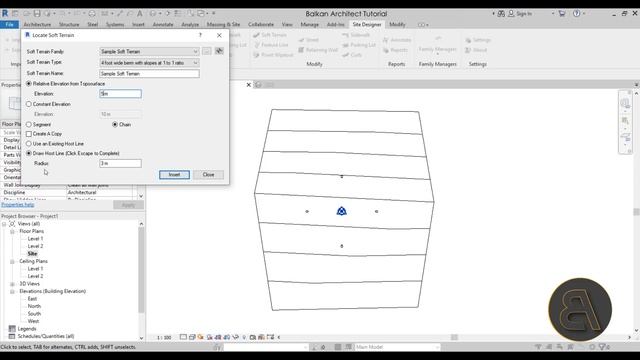Click the Street tool in the ribbon
640x360 pixels.
[x=309, y=40]
